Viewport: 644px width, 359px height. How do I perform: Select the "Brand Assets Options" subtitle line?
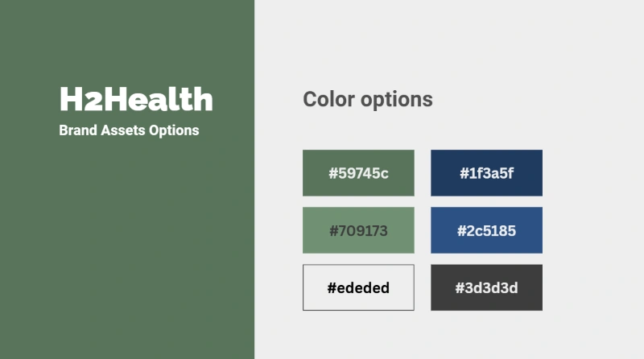129,130
